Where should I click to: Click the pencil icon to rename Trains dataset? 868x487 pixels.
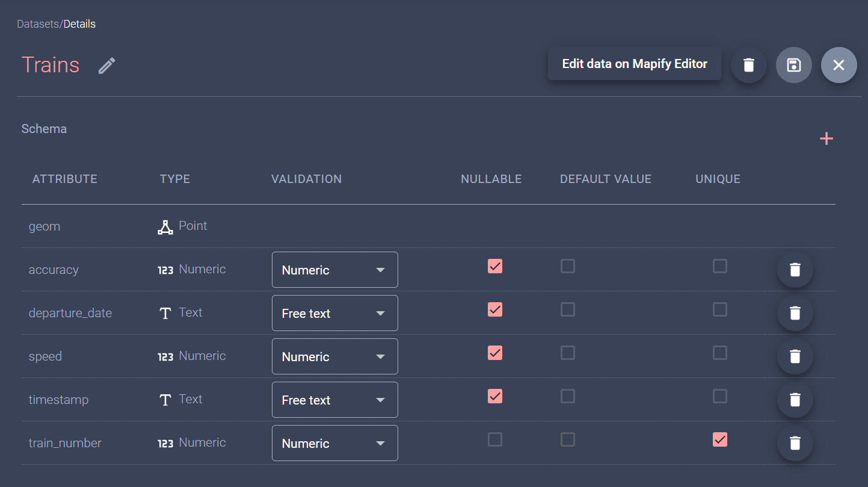[x=106, y=65]
